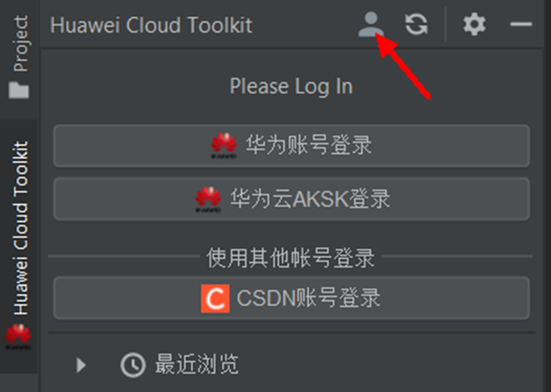Click Huawei logo in 华为云AKSK登录 button
Image resolution: width=551 pixels, height=392 pixels.
208,199
